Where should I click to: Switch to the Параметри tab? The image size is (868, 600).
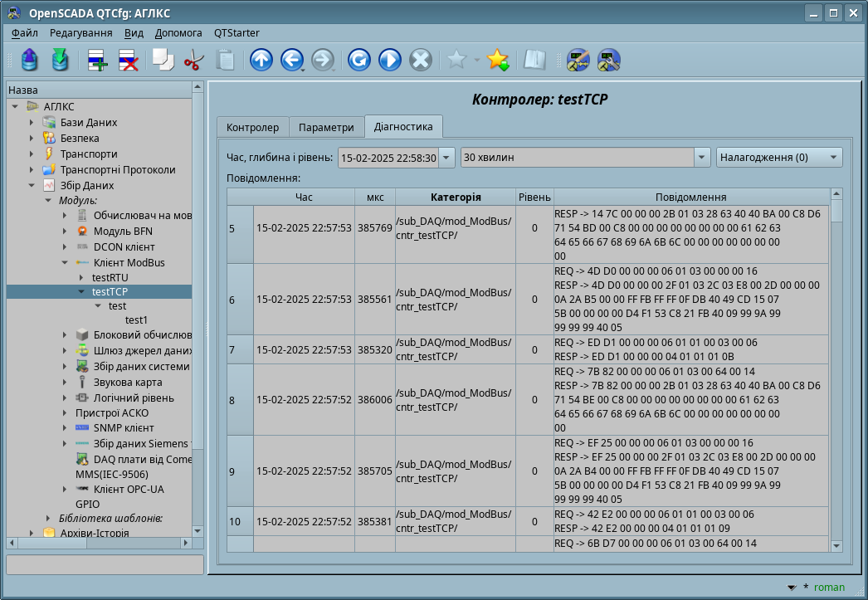(327, 128)
